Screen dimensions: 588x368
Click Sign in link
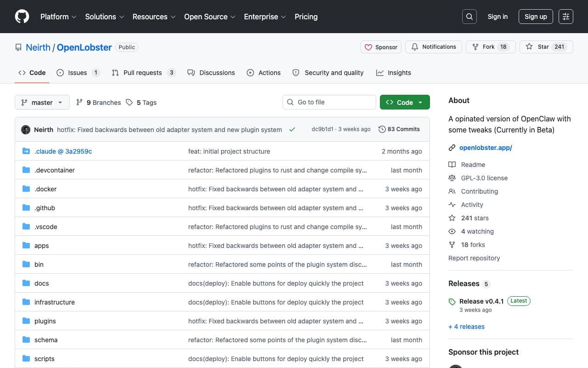pyautogui.click(x=498, y=17)
